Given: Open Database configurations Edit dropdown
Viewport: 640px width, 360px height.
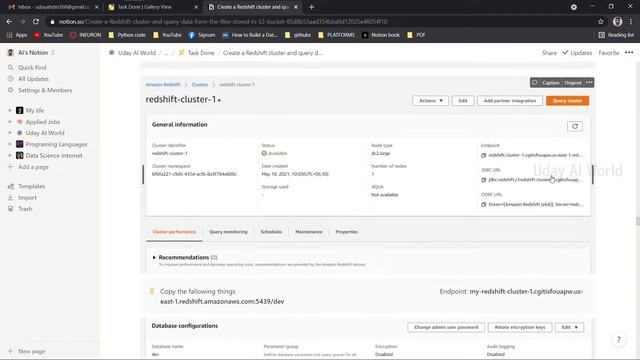Looking at the screenshot, I should pos(569,327).
